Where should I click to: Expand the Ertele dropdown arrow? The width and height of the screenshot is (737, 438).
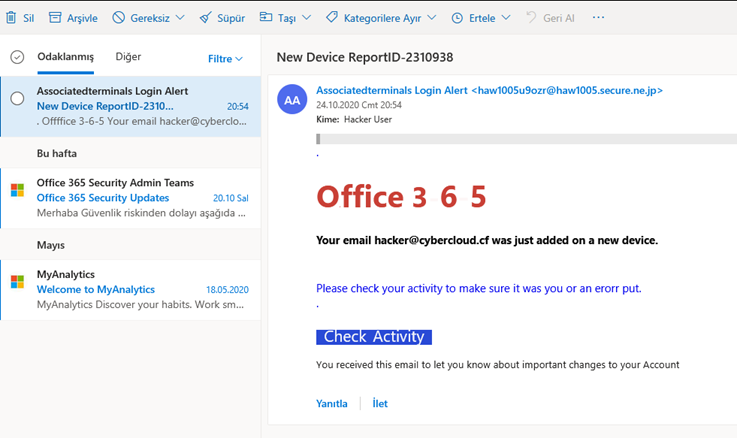(x=506, y=18)
